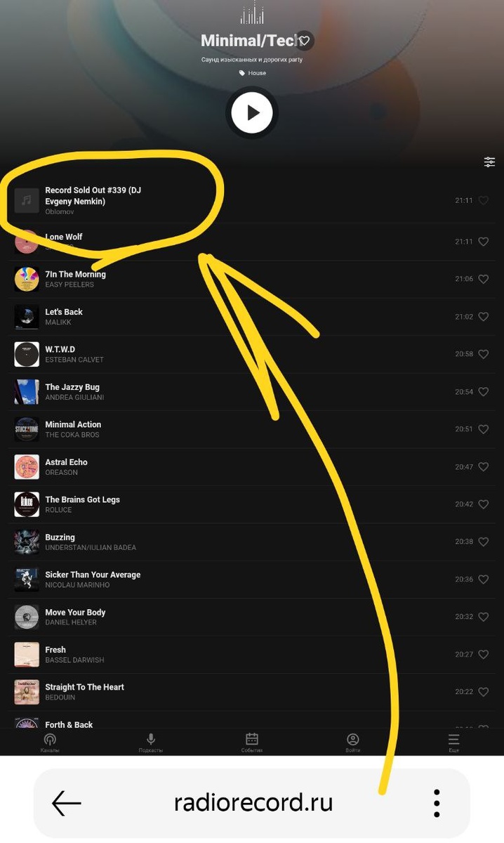
Task: Open the Events calendar icon
Action: click(x=251, y=739)
